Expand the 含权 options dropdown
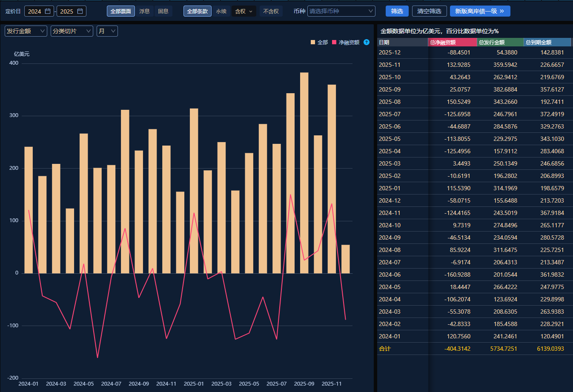The image size is (573, 392). tap(244, 11)
